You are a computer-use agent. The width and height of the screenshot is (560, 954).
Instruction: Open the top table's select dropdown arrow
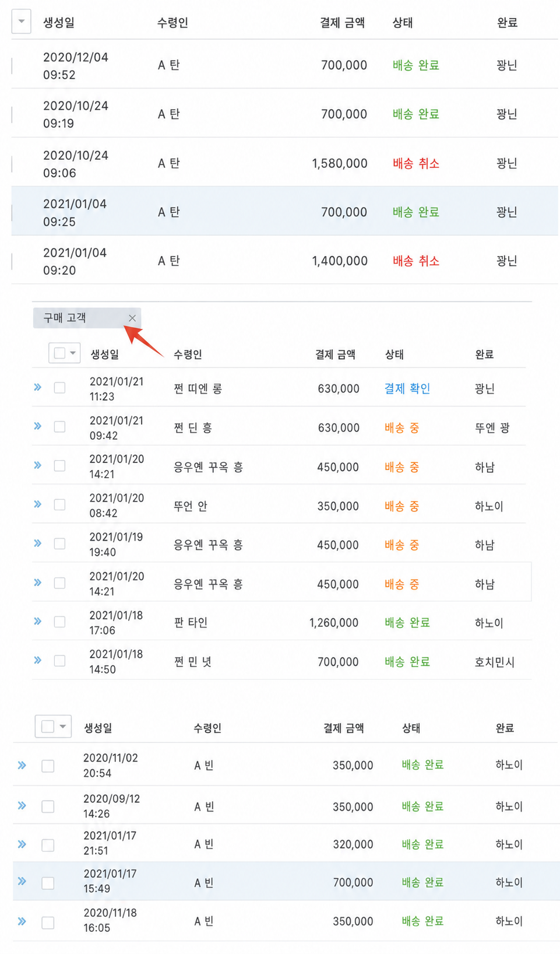tap(22, 22)
